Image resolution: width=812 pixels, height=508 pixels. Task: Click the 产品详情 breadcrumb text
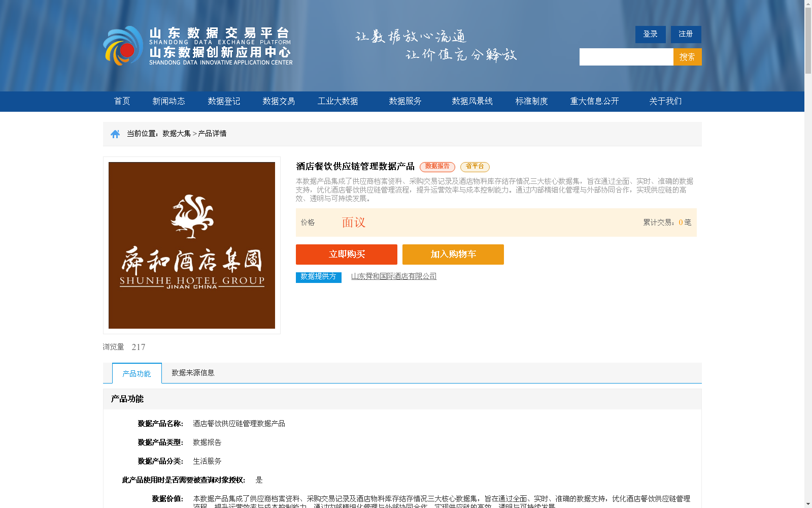(212, 134)
